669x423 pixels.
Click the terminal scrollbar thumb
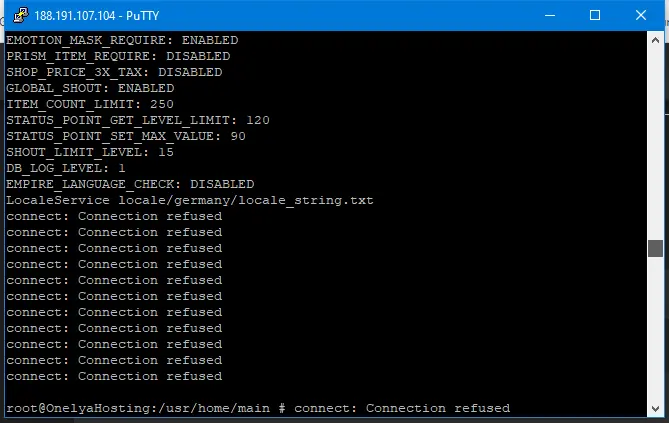pos(655,248)
